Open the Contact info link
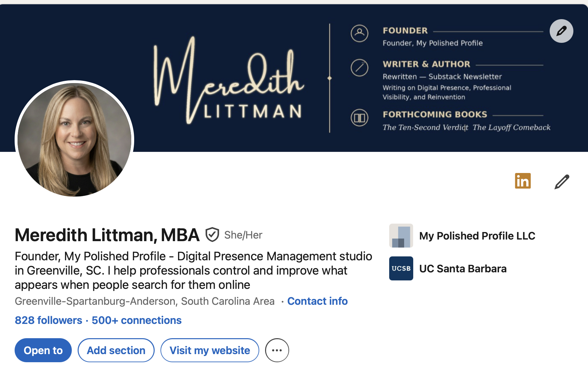The height and width of the screenshot is (370, 588). point(317,301)
